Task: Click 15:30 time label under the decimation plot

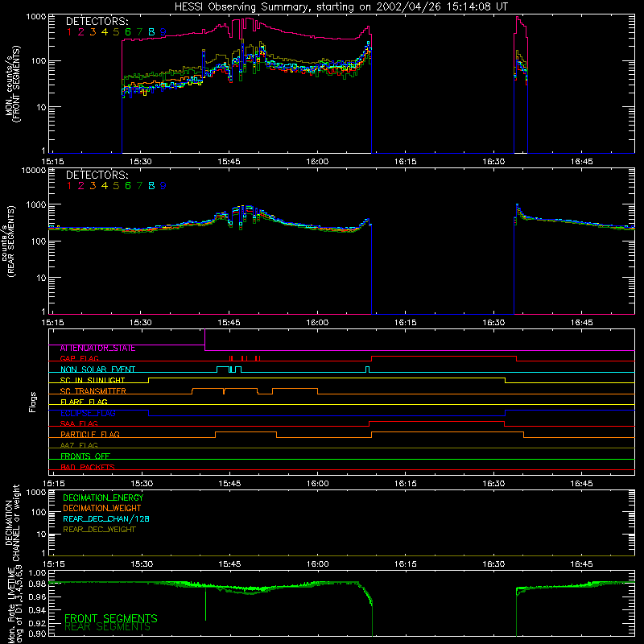Action: 142,564
